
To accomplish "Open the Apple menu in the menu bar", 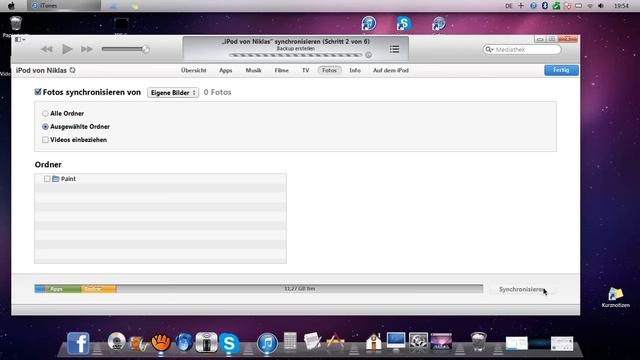I will pyautogui.click(x=11, y=6).
